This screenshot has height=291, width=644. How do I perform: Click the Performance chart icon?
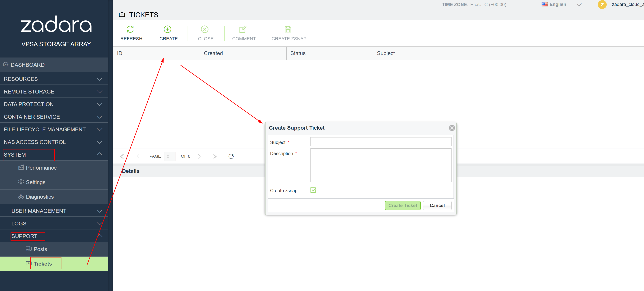[21, 167]
